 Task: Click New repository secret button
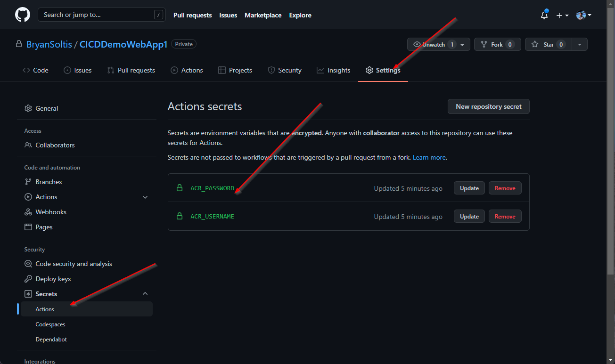click(x=488, y=106)
